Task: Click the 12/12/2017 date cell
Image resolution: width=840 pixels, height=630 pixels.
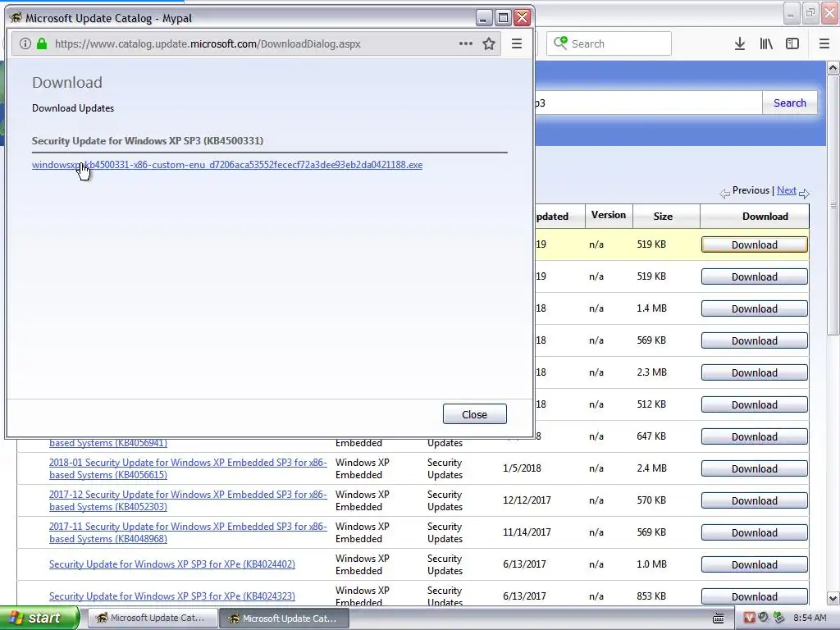Action: [527, 500]
